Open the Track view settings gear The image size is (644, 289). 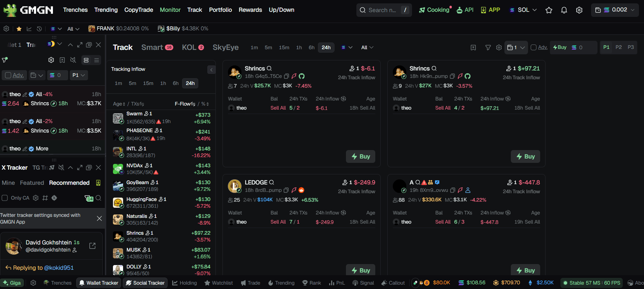pyautogui.click(x=499, y=48)
